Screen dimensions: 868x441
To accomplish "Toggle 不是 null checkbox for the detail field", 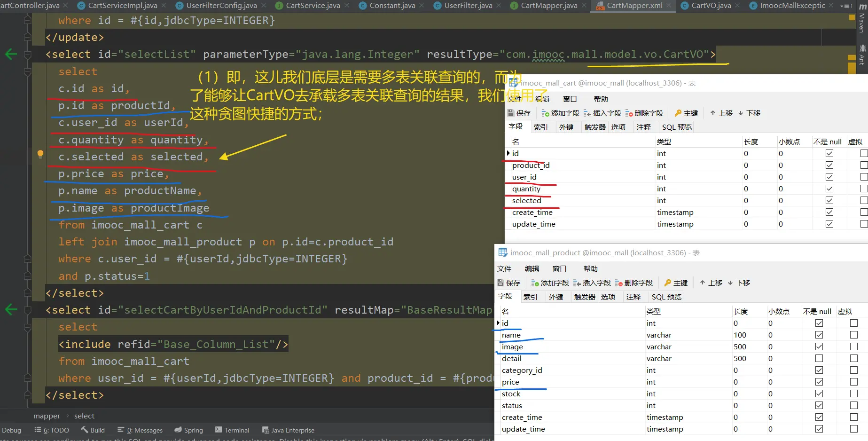I will click(819, 358).
